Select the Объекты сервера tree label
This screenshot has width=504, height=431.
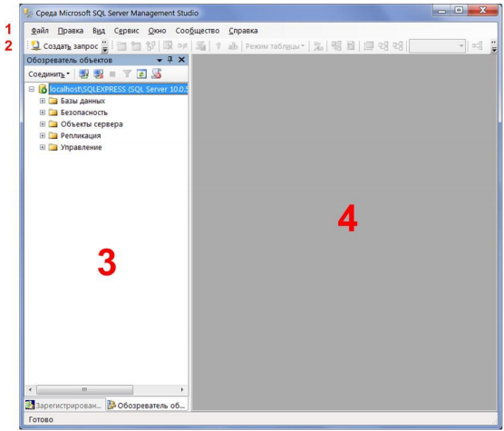pos(92,124)
